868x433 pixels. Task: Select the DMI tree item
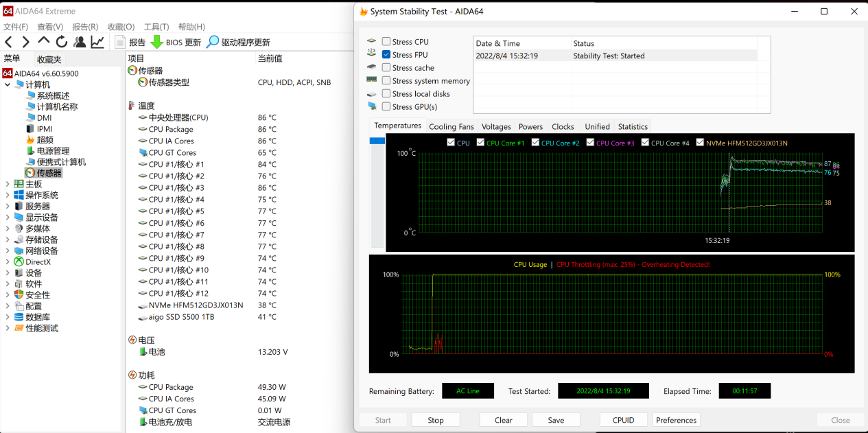point(38,118)
